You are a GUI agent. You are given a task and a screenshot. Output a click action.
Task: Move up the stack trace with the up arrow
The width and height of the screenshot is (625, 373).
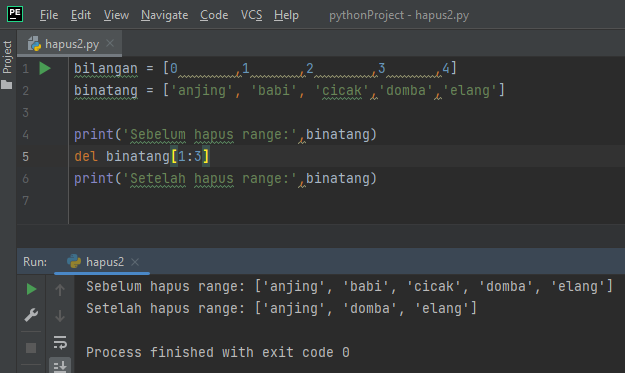(x=60, y=290)
